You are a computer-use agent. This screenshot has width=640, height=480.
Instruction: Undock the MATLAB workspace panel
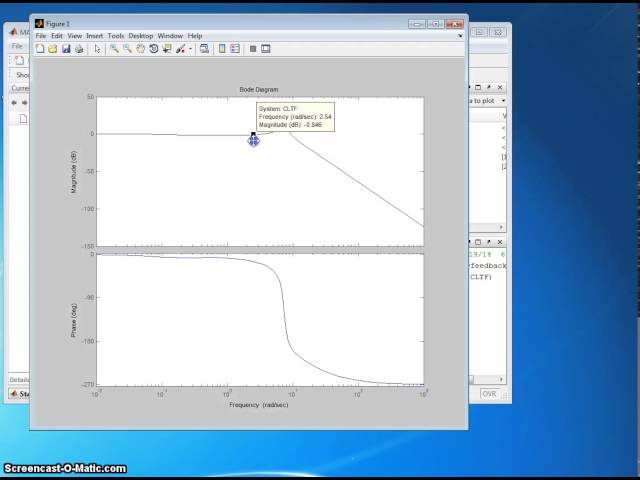point(489,87)
